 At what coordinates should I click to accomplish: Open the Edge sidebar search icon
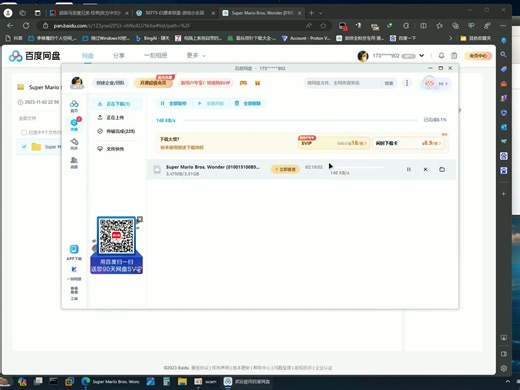tap(504, 54)
